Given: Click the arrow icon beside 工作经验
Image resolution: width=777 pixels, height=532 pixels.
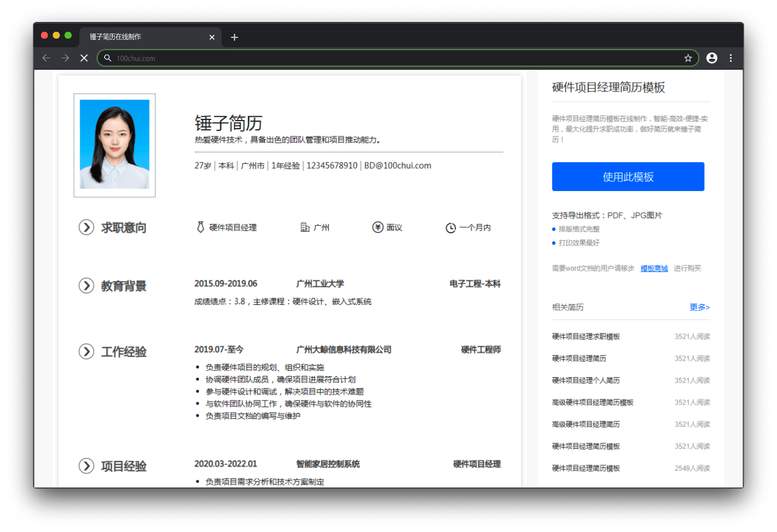Looking at the screenshot, I should click(x=86, y=351).
